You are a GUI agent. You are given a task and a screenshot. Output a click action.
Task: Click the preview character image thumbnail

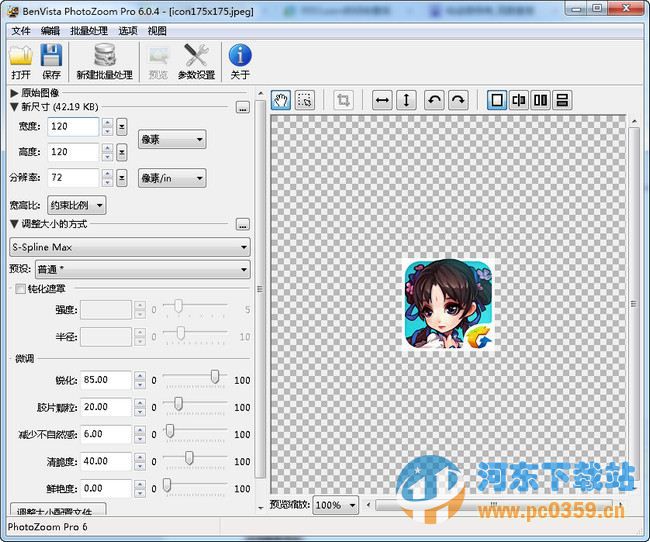coord(448,304)
